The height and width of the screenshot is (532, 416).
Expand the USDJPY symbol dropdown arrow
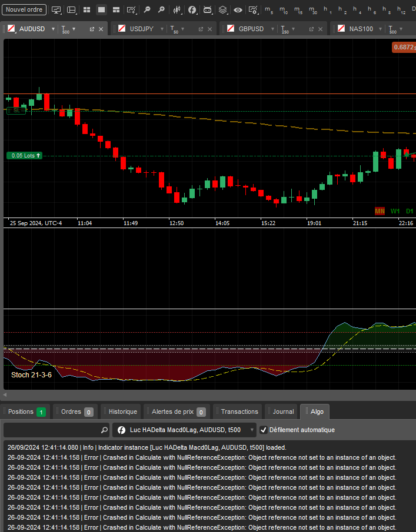pos(162,29)
